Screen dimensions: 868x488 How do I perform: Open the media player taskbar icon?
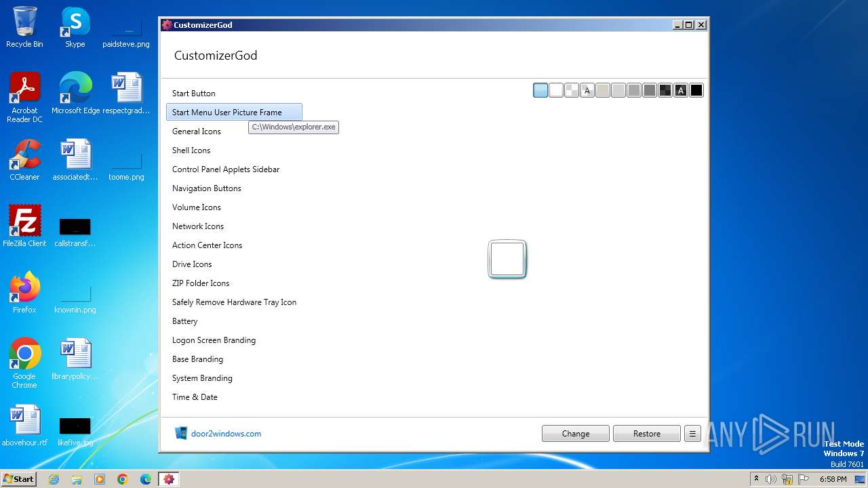[100, 479]
